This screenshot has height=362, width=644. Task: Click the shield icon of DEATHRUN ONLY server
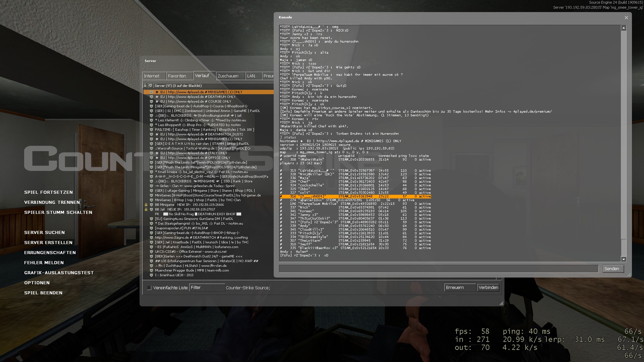click(151, 97)
